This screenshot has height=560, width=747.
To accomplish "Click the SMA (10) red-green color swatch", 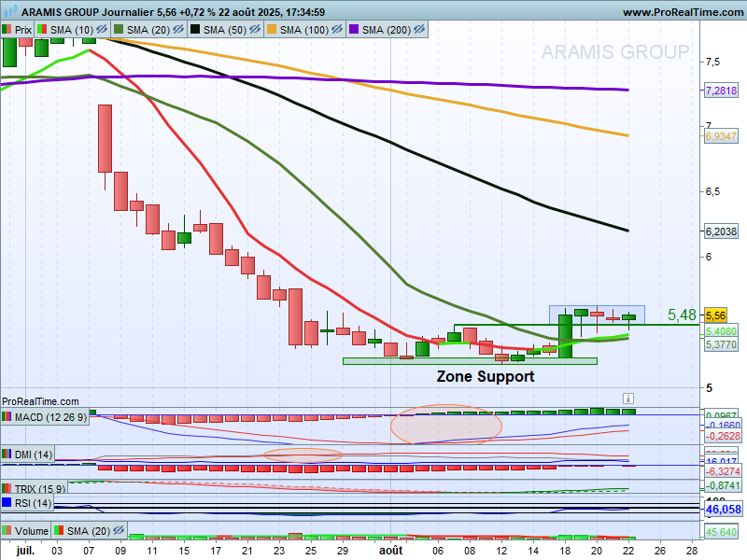I will pos(42,30).
